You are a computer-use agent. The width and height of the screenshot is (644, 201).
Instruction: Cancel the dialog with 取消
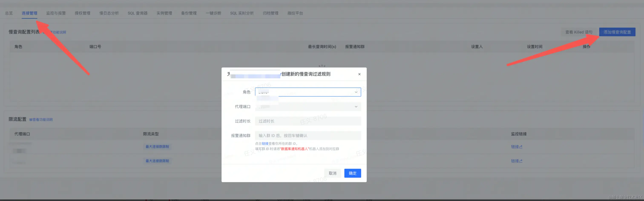click(x=332, y=173)
